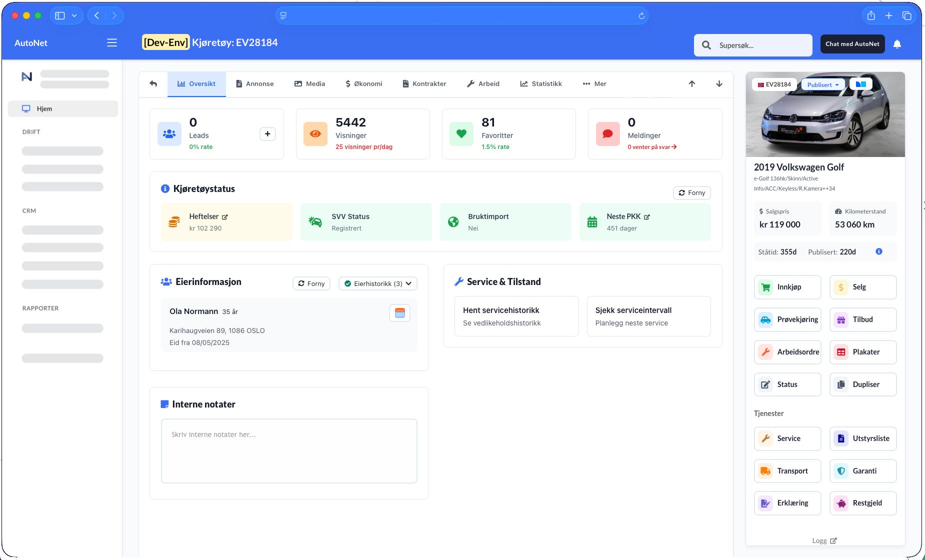Click the Arbeidsordre wrench action
Viewport: 925px width, 560px height.
(787, 352)
